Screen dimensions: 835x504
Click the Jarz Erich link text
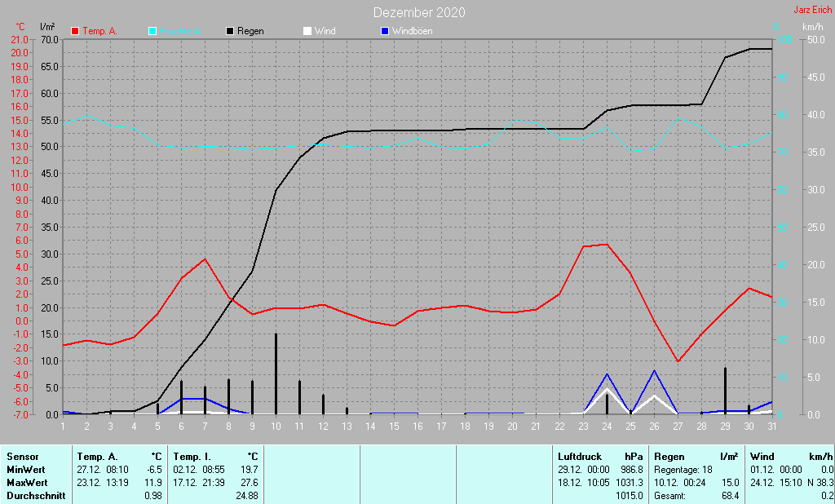pyautogui.click(x=813, y=10)
